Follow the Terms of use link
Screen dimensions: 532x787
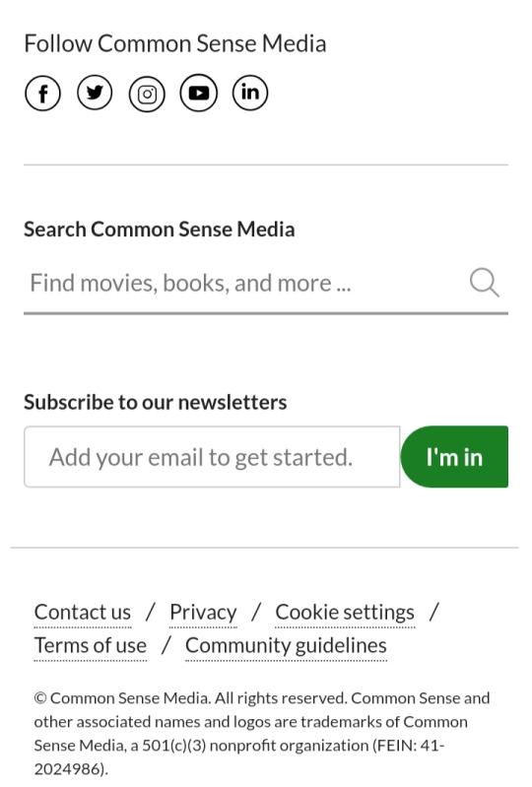tap(91, 645)
